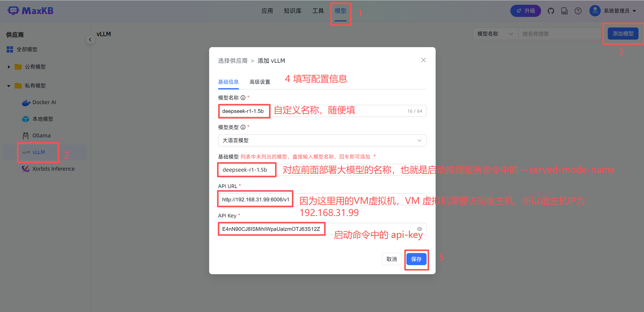Switch to 高级设置 tab
Viewport: 644px width, 312px height.
coord(259,82)
